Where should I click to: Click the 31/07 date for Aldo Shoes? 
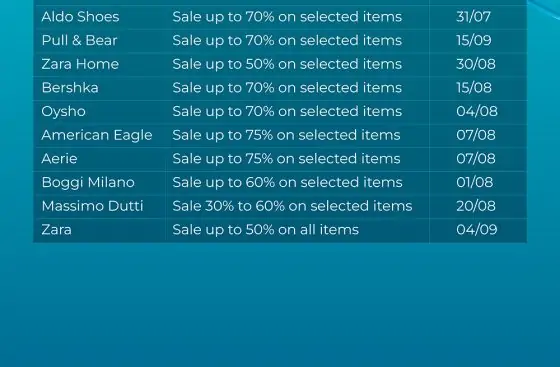click(473, 17)
